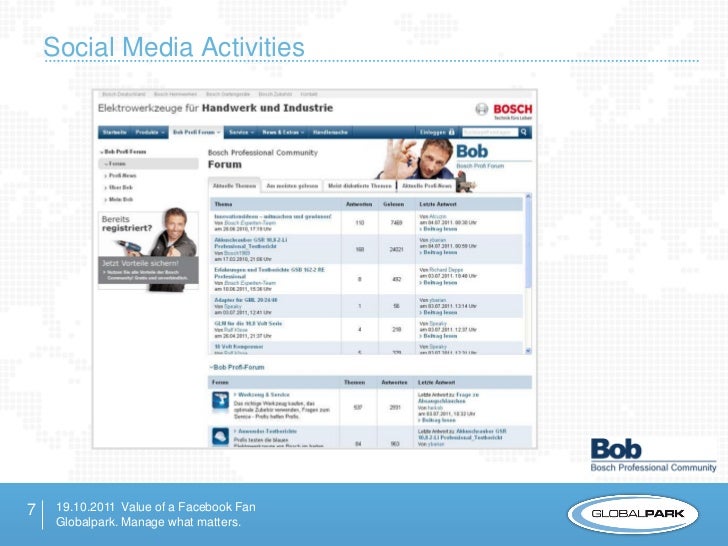Open the GLM für die Volt Serie topic
Image resolution: width=728 pixels, height=546 pixels.
[x=248, y=324]
